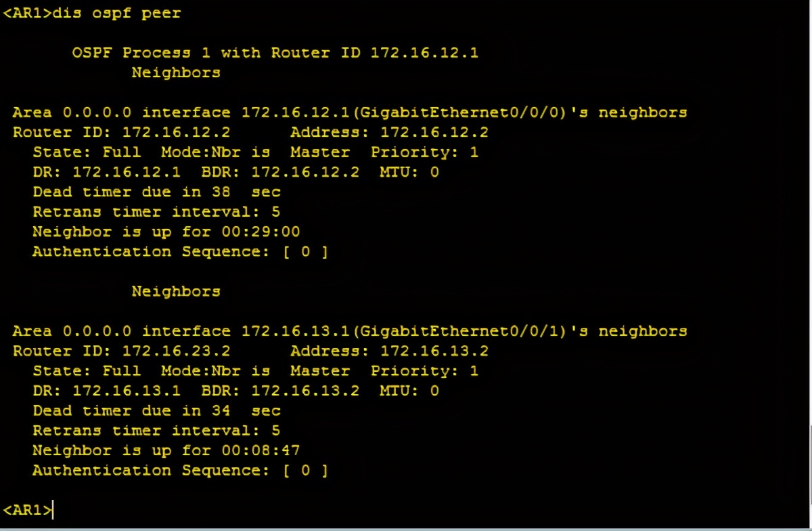The width and height of the screenshot is (812, 531).
Task: Click the OSPF Process Router ID 172.16.12.1
Action: pos(424,52)
